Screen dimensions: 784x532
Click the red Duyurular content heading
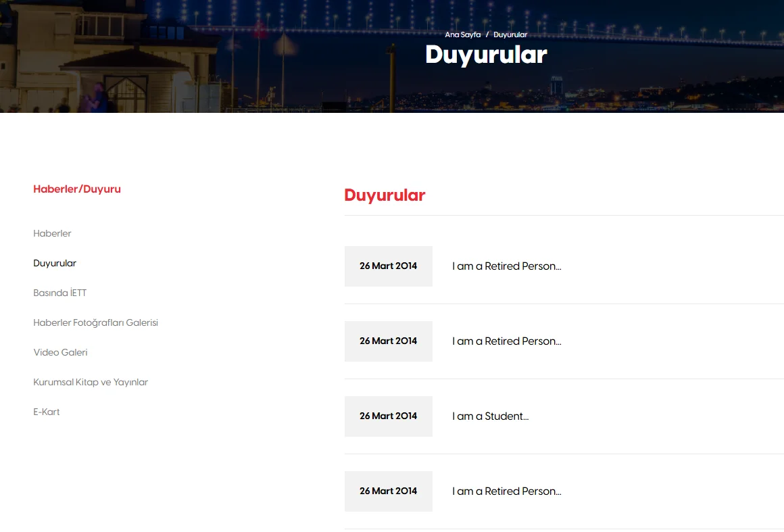pos(384,195)
